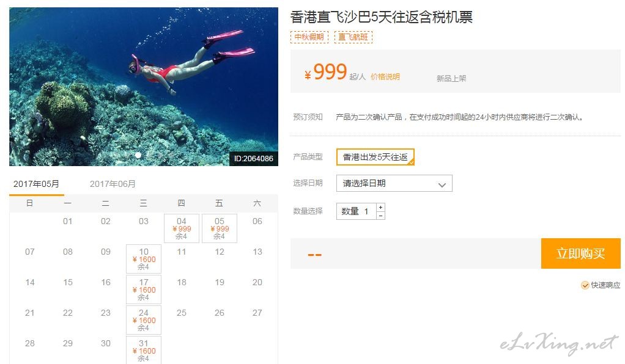The height and width of the screenshot is (364, 625).
Task: Select May 31 priced at ¥1600
Action: [144, 350]
